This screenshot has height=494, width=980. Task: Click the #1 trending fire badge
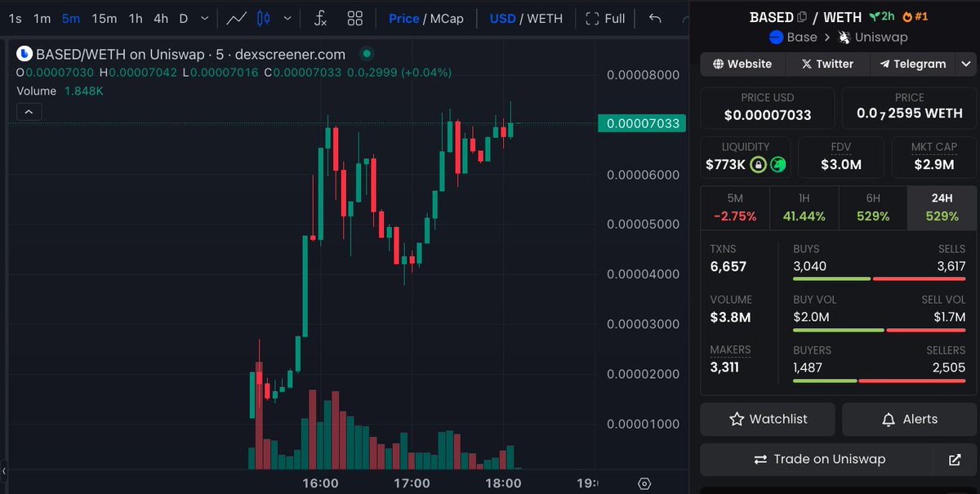point(915,16)
